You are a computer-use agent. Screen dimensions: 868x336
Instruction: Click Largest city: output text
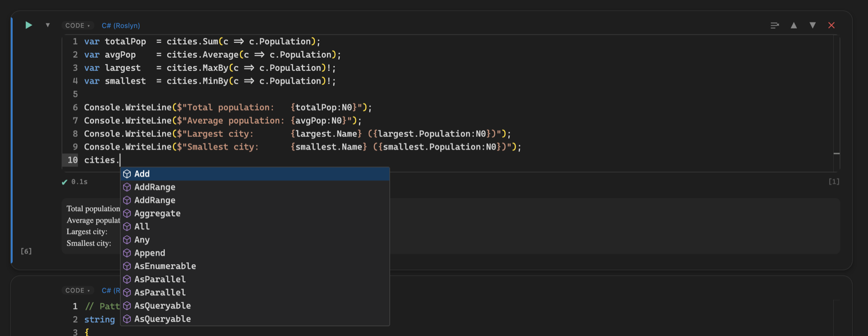click(87, 231)
